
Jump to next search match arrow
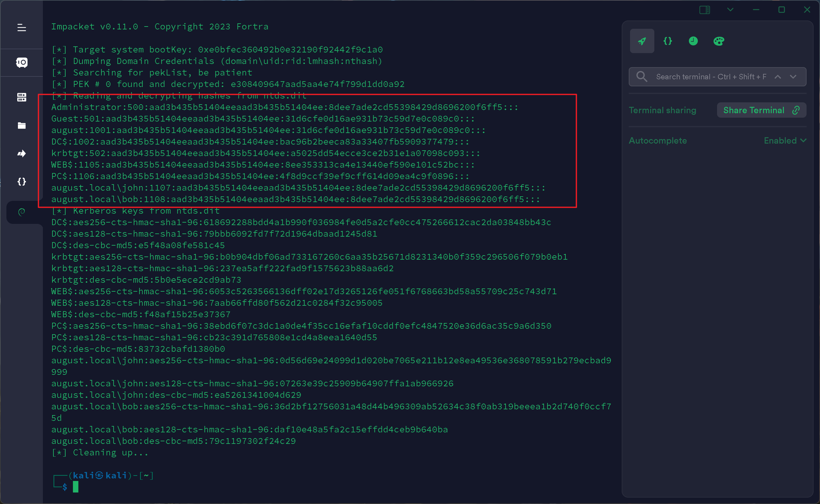pyautogui.click(x=793, y=77)
